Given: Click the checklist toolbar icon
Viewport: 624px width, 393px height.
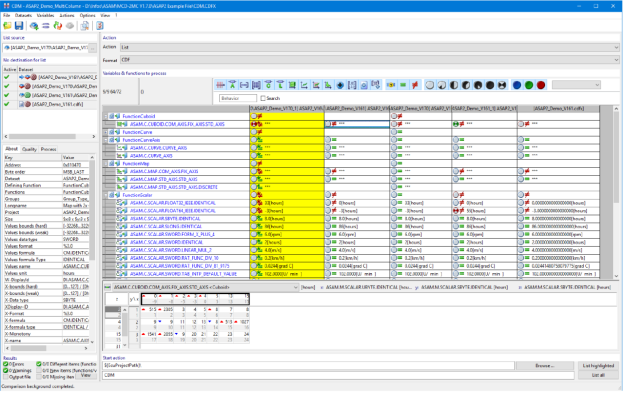Looking at the screenshot, I should [100, 26].
